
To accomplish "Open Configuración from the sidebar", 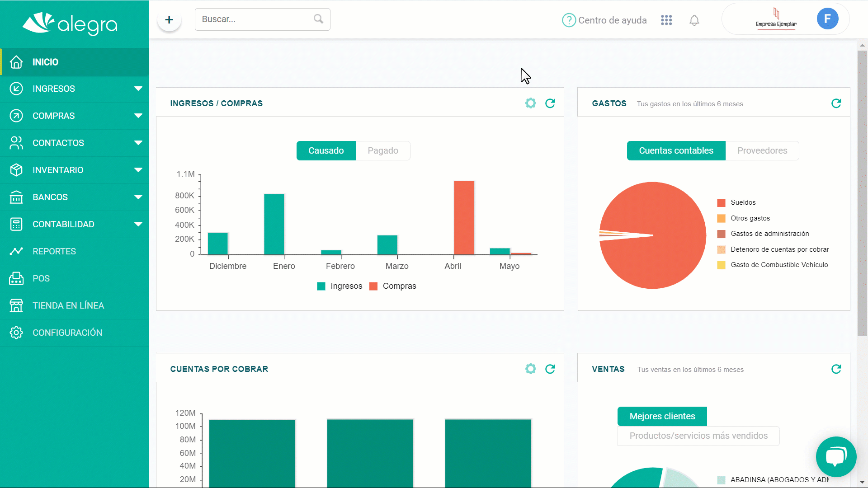I will [67, 333].
